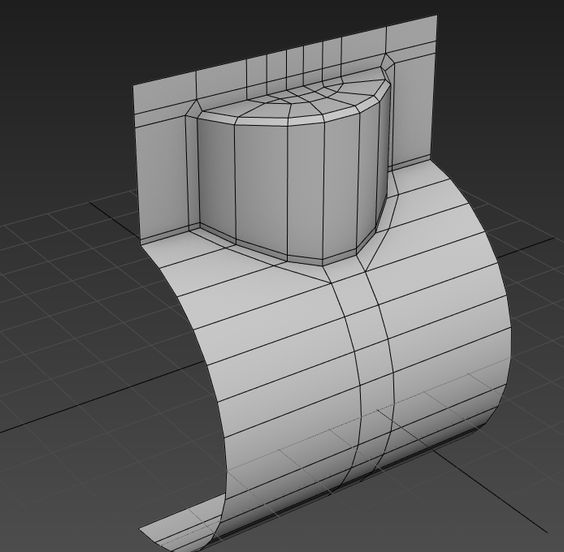Click the pole vertex on the cylinder cap

click(290, 102)
